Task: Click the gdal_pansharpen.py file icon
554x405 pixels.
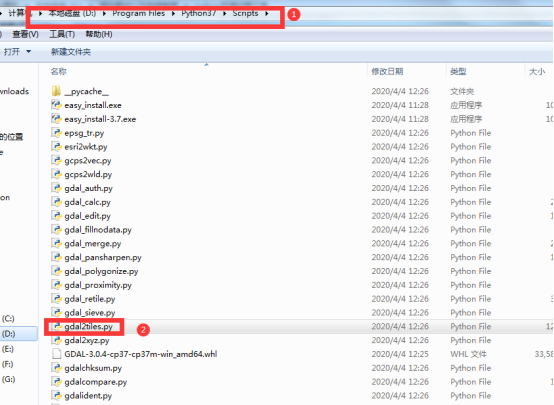Action: pos(56,257)
